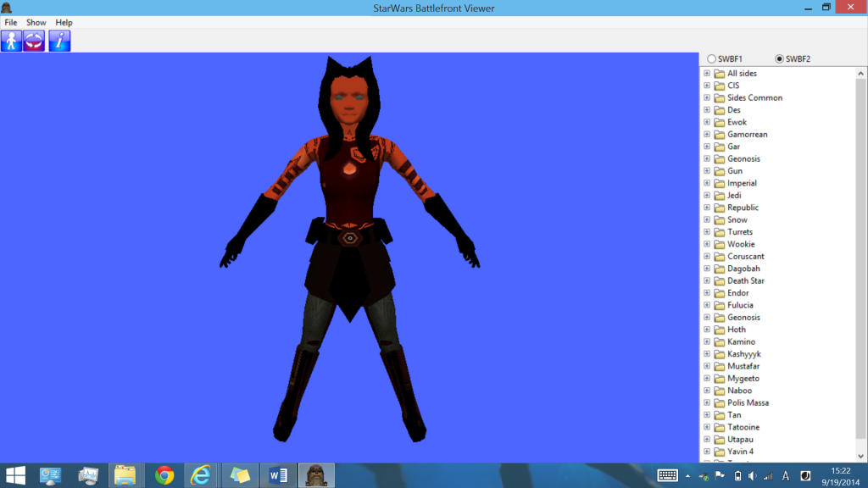Open the Help menu
The height and width of the screenshot is (488, 868).
click(64, 23)
